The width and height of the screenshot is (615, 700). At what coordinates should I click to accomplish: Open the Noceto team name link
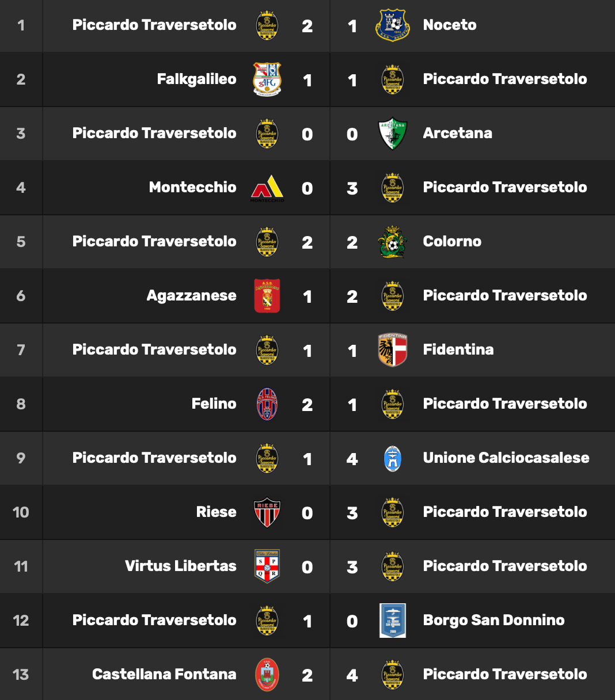click(x=450, y=25)
